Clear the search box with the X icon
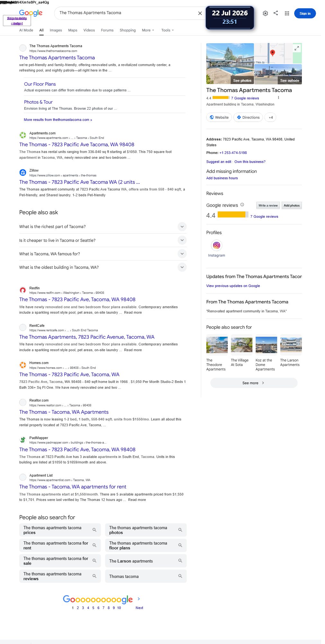325x644 pixels. click(200, 13)
